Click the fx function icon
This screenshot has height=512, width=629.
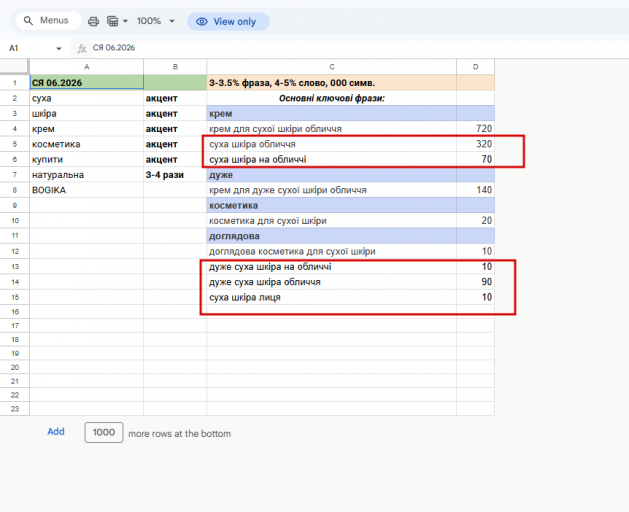tap(82, 49)
